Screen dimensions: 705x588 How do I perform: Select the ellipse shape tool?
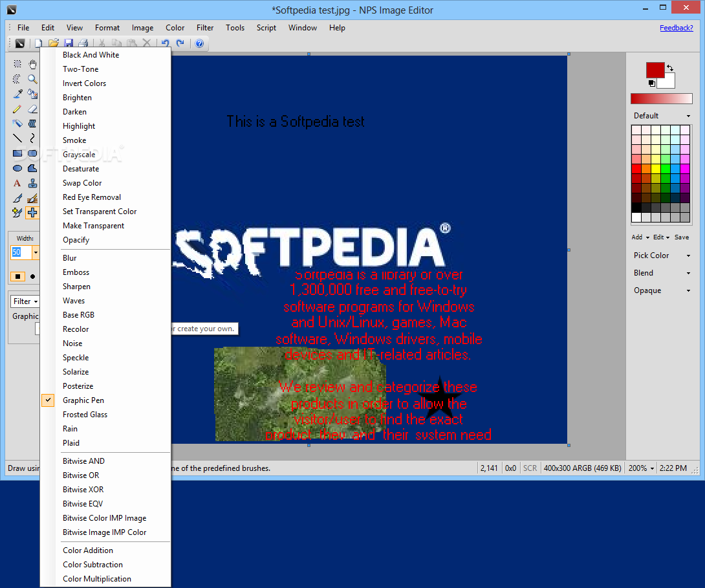coord(17,168)
